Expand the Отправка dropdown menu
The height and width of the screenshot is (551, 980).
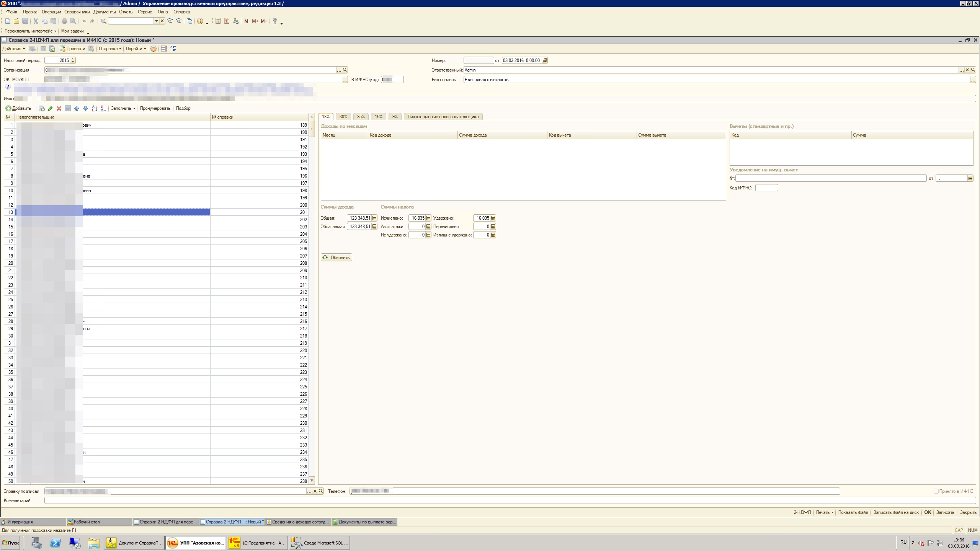110,49
